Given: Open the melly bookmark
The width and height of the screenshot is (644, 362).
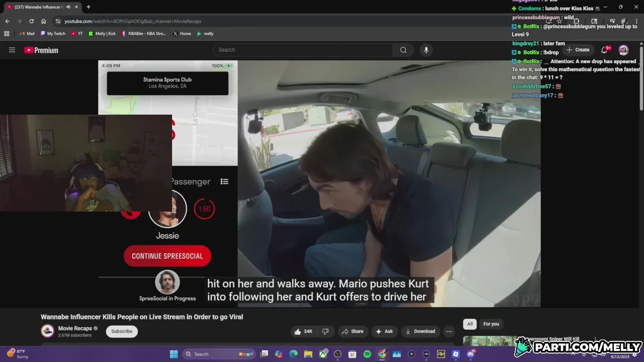Looking at the screenshot, I should click(x=205, y=34).
